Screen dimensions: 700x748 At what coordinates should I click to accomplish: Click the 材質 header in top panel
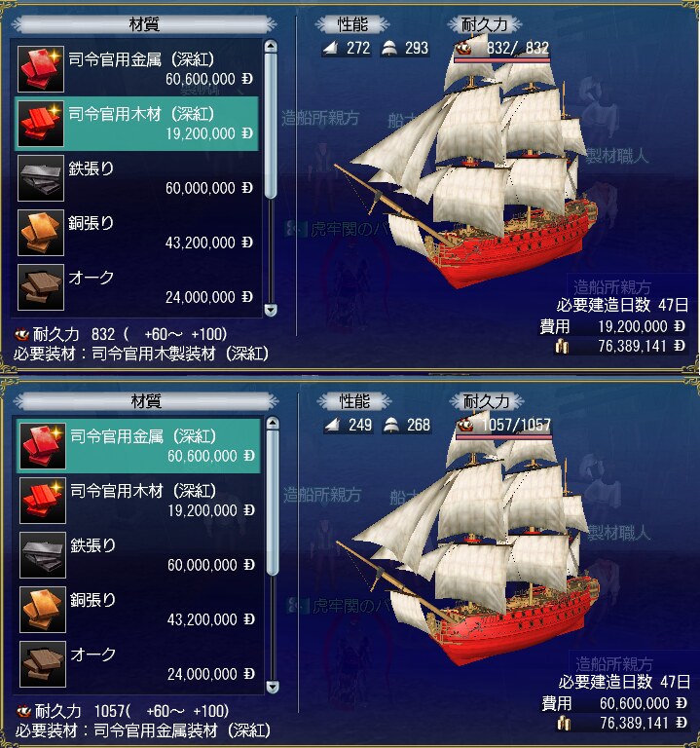tap(144, 23)
